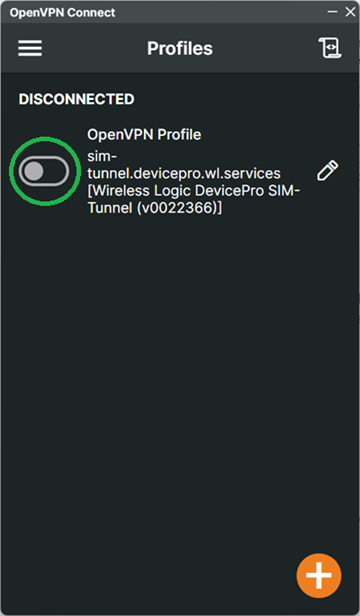Click the Tunnel (v0022366) version text
The height and width of the screenshot is (616, 360).
(x=155, y=208)
